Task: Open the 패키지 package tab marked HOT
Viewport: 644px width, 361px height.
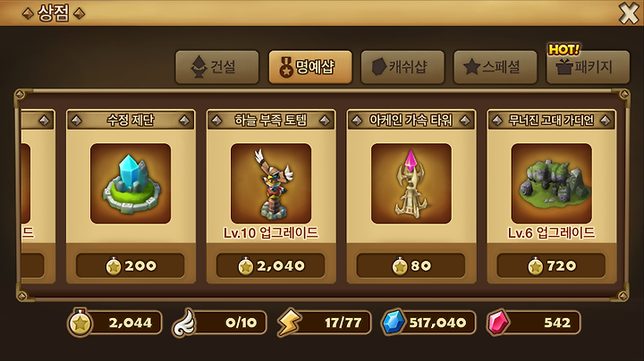Action: tap(588, 67)
